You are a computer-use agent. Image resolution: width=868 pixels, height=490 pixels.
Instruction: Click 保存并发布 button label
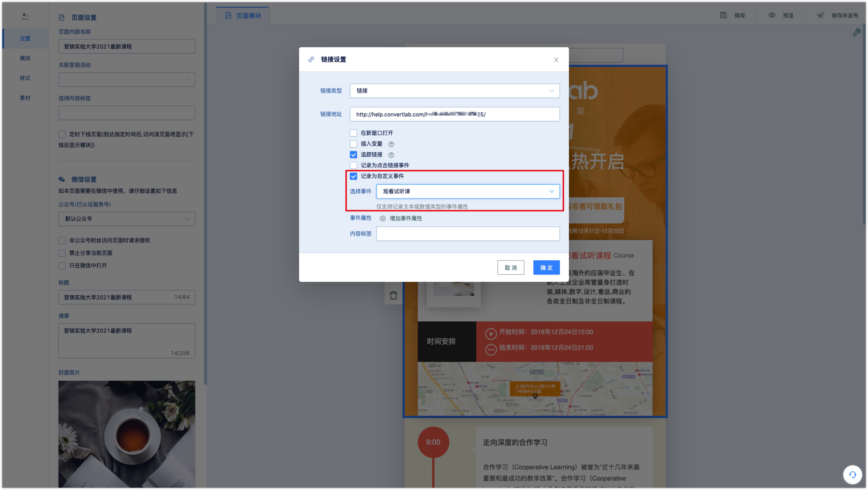[845, 16]
